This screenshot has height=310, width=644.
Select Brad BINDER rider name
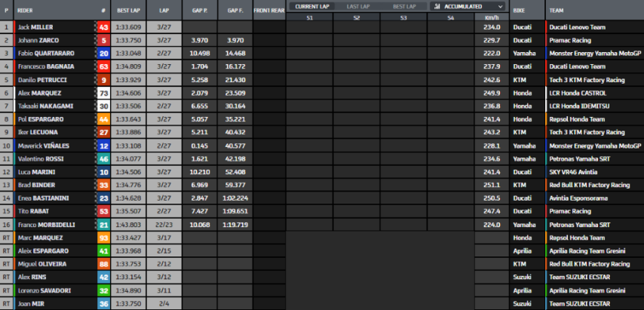click(36, 186)
